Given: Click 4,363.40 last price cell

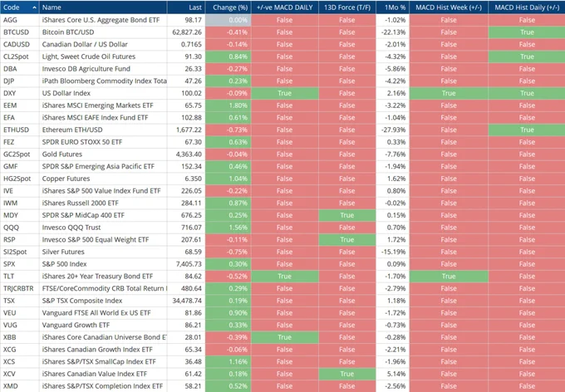Looking at the screenshot, I should coord(186,154).
